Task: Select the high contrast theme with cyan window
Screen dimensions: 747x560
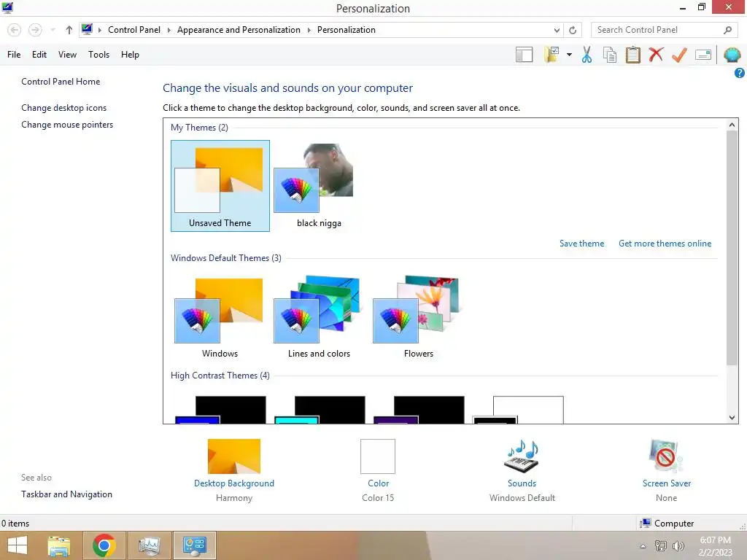Action: 320,410
